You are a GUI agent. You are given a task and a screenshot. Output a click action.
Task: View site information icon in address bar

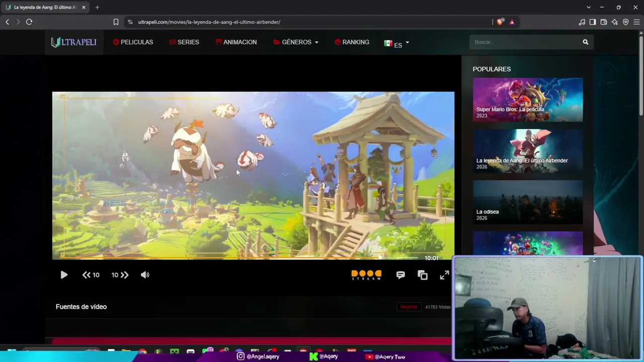click(x=130, y=22)
